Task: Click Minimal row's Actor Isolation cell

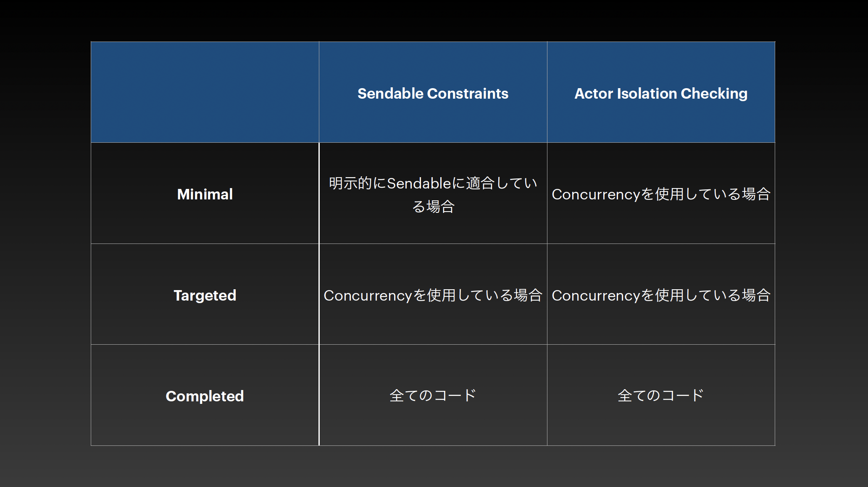Action: 661,194
